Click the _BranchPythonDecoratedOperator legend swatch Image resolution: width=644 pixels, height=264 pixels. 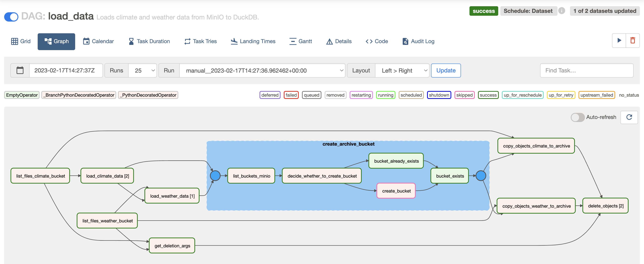(x=79, y=95)
